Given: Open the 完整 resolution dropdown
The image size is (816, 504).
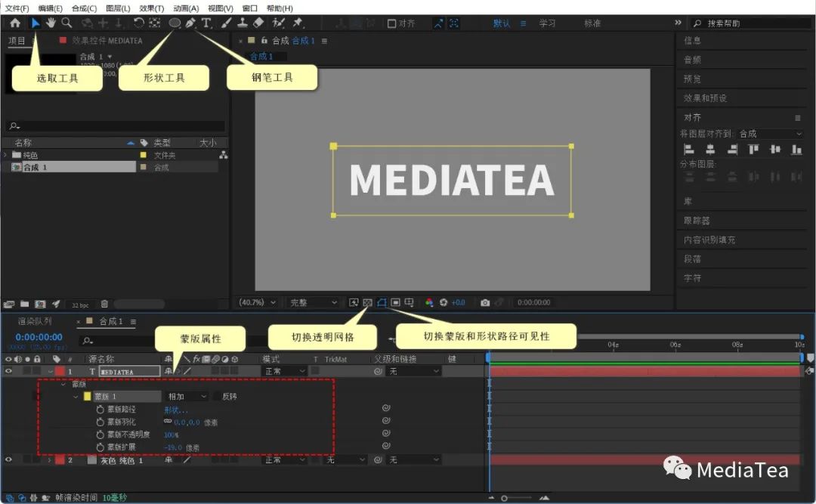Looking at the screenshot, I should (314, 302).
